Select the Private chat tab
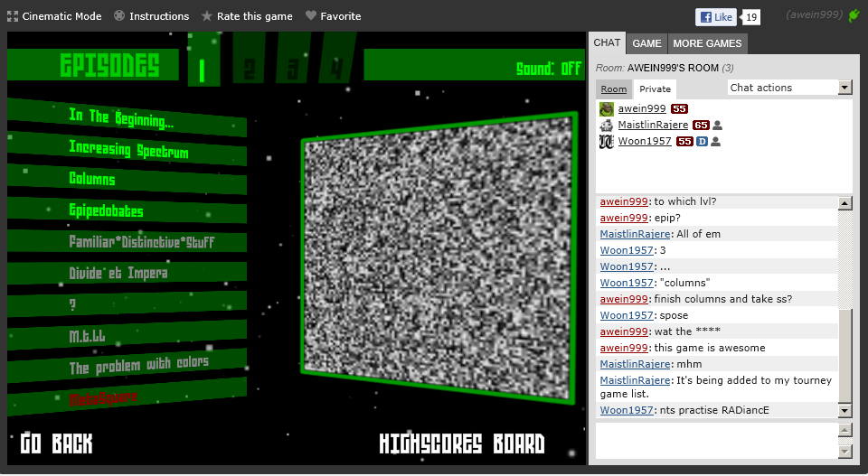868x476 pixels. [x=655, y=89]
